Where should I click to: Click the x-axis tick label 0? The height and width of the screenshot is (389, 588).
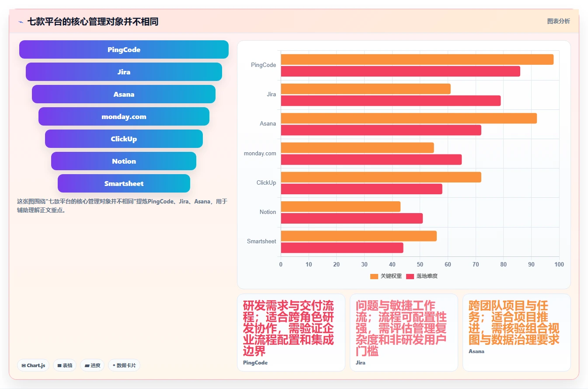pyautogui.click(x=281, y=264)
